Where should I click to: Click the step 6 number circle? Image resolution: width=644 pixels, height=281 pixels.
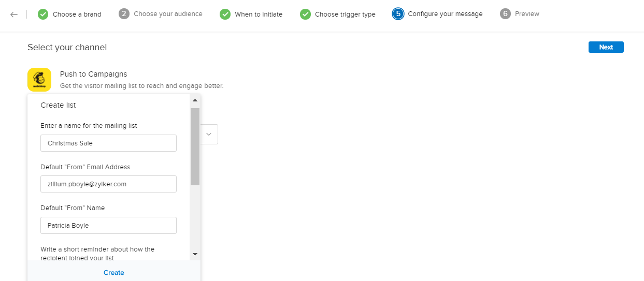click(505, 14)
